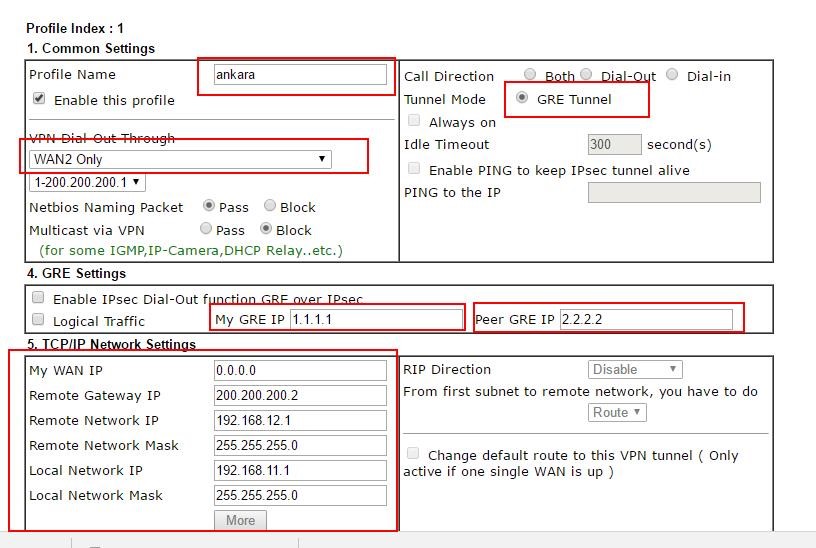Select Pass for Netbios Naming Packet
Viewport: 816px width, 548px height.
(209, 206)
